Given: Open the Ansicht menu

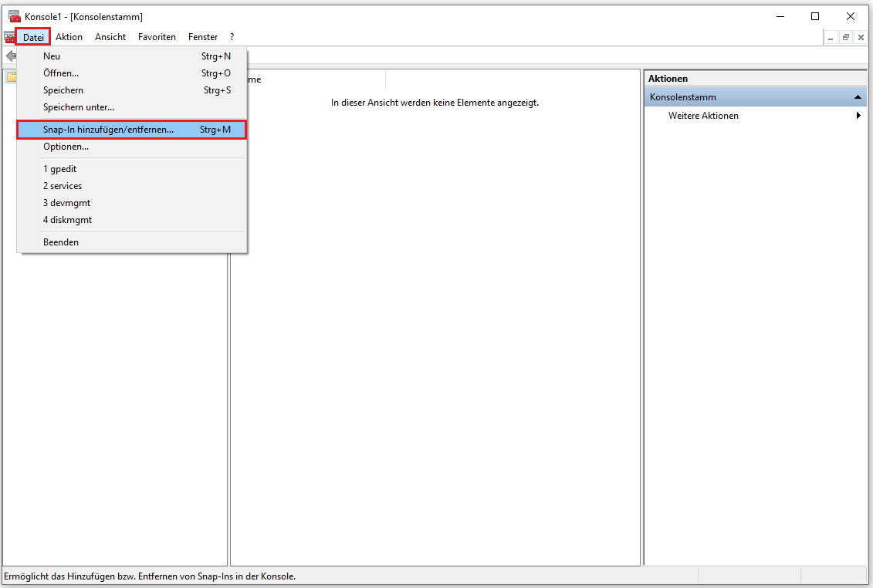Looking at the screenshot, I should point(110,37).
